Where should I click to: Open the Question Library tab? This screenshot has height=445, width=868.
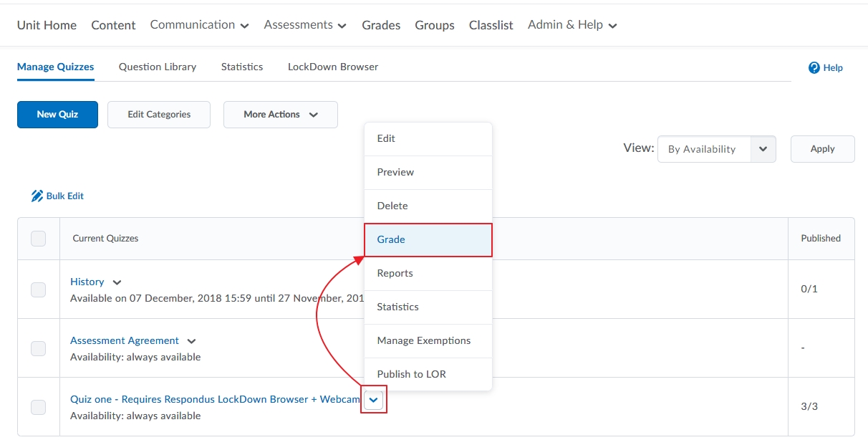[x=158, y=67]
